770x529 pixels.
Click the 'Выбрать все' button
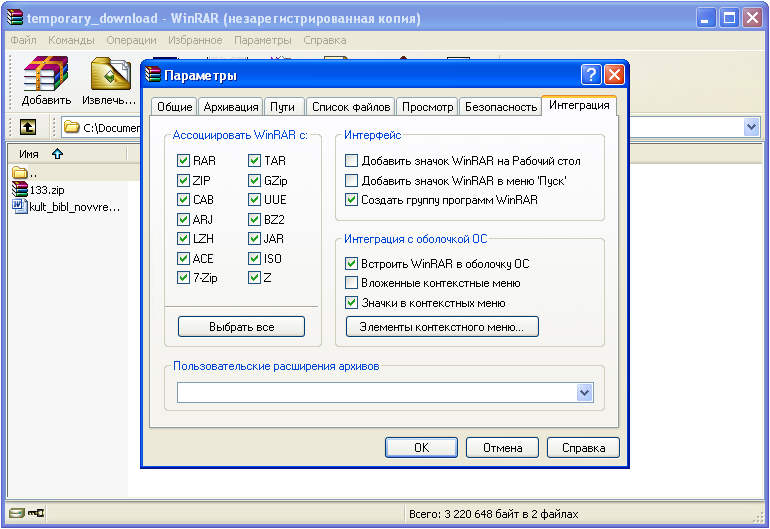(x=241, y=327)
